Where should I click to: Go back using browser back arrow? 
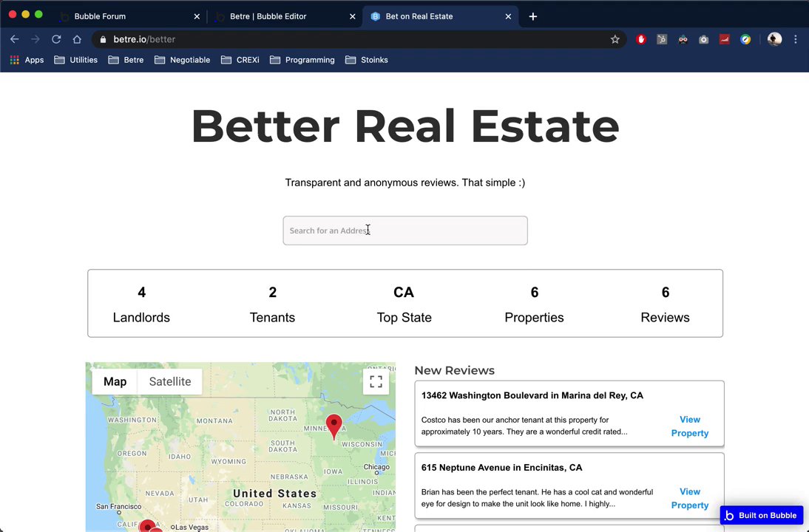(x=15, y=39)
